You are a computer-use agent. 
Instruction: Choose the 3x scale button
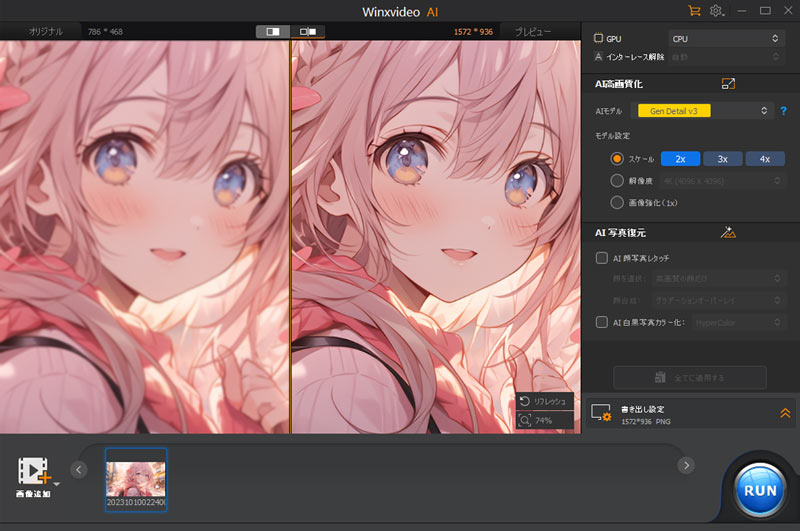722,159
